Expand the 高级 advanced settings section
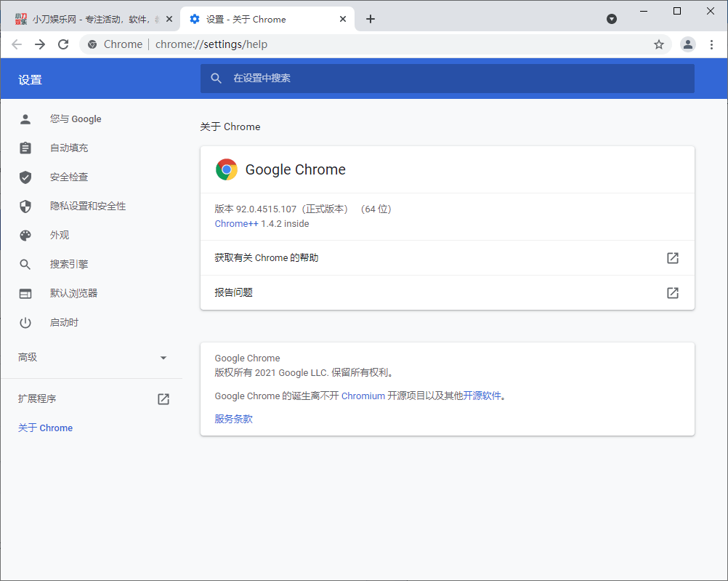728x581 pixels. 92,358
